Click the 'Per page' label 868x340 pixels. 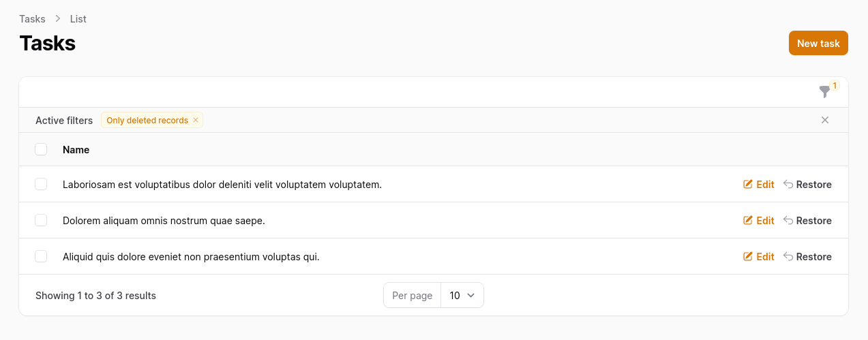tap(413, 295)
